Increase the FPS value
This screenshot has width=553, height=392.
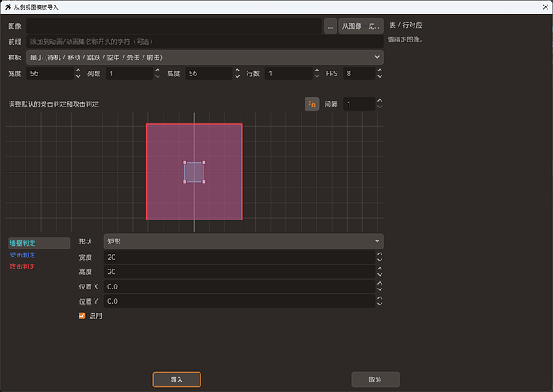[380, 71]
